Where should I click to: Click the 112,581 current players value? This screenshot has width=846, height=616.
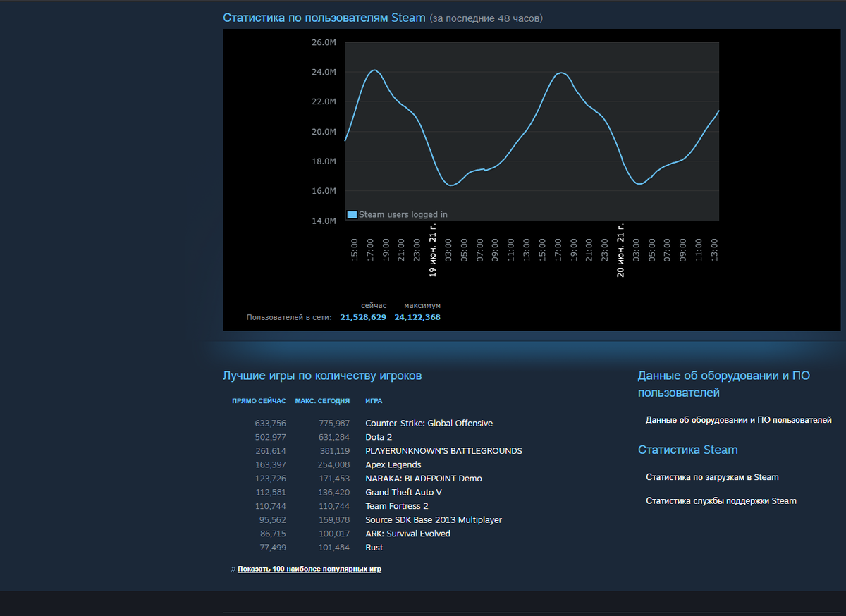tap(271, 492)
